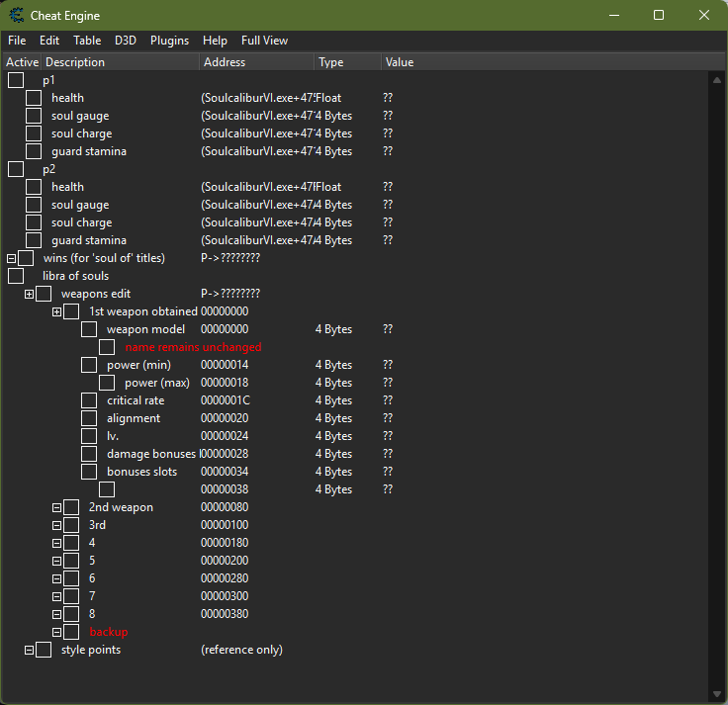Click the scrollbar up arrow
Viewport: 728px width, 705px height.
[x=717, y=80]
